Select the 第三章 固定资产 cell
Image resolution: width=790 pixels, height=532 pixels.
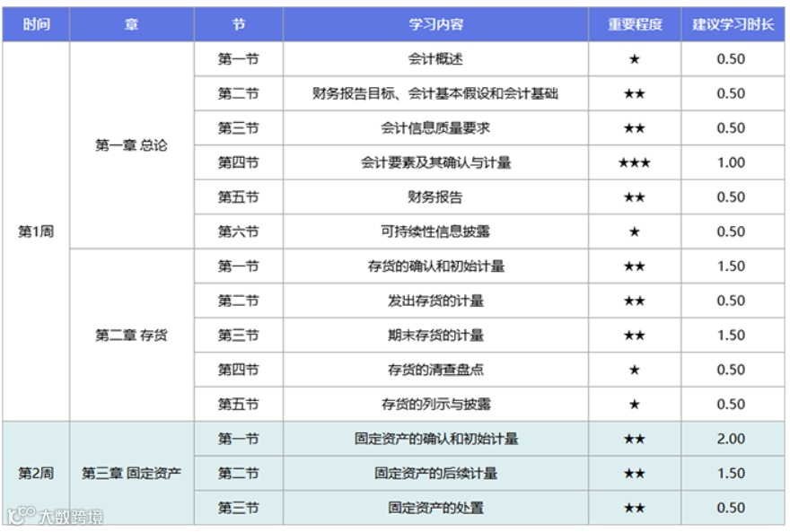pyautogui.click(x=131, y=473)
